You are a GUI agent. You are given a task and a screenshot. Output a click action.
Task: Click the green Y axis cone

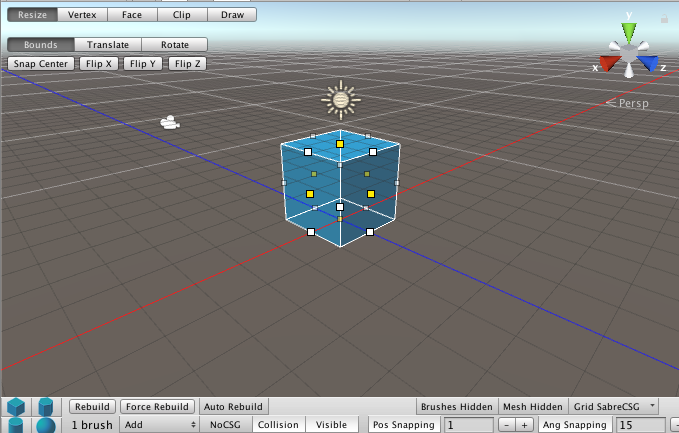point(629,32)
